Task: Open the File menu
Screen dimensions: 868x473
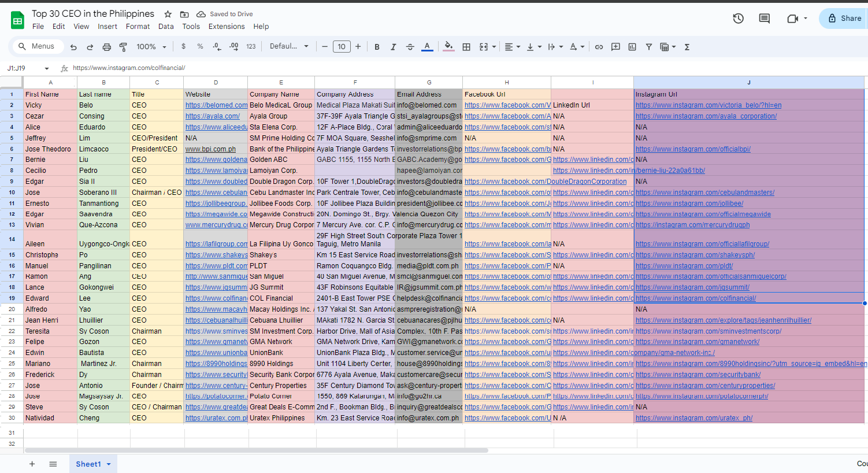Action: click(x=38, y=27)
